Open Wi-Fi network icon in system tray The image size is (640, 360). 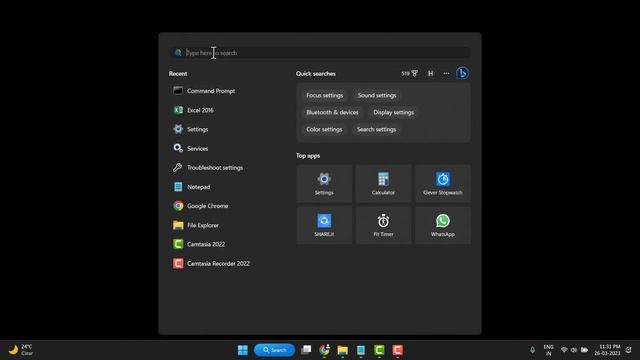click(x=564, y=350)
